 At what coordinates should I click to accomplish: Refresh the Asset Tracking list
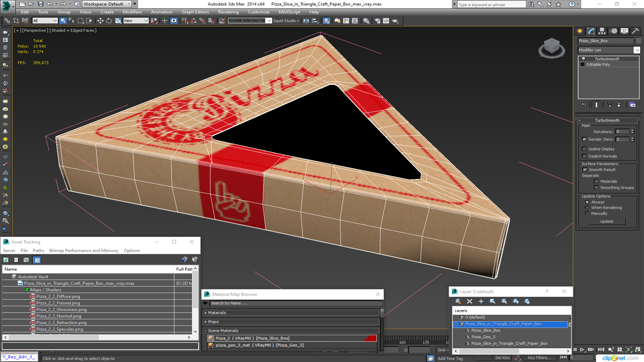coord(6,260)
